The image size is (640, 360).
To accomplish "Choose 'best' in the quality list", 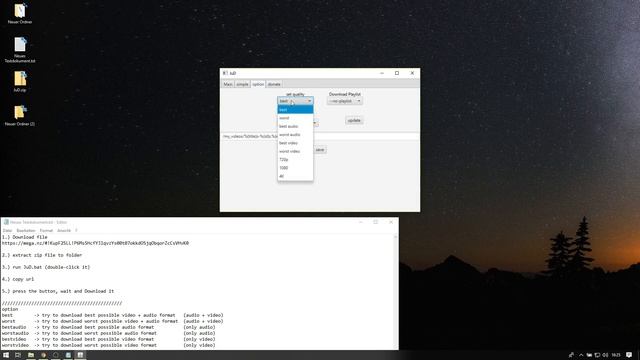I will tap(295, 110).
